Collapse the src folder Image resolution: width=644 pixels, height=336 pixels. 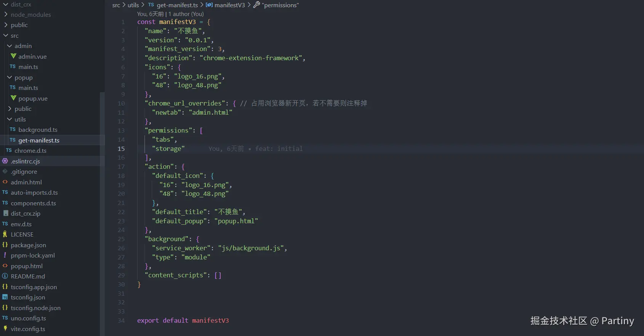point(6,35)
